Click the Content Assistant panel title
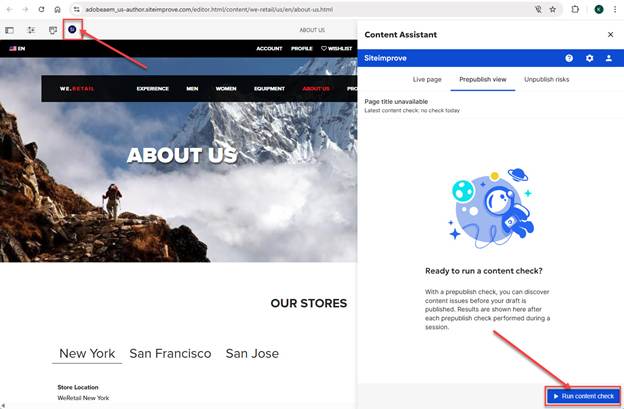 coord(401,35)
